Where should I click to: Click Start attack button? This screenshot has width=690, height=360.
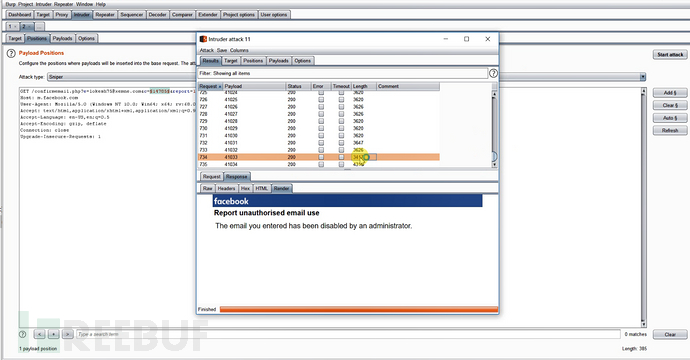tap(670, 55)
